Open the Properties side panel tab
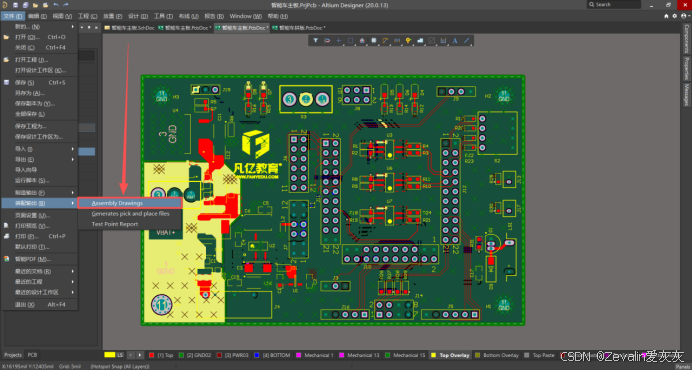The height and width of the screenshot is (371, 692). click(x=687, y=68)
